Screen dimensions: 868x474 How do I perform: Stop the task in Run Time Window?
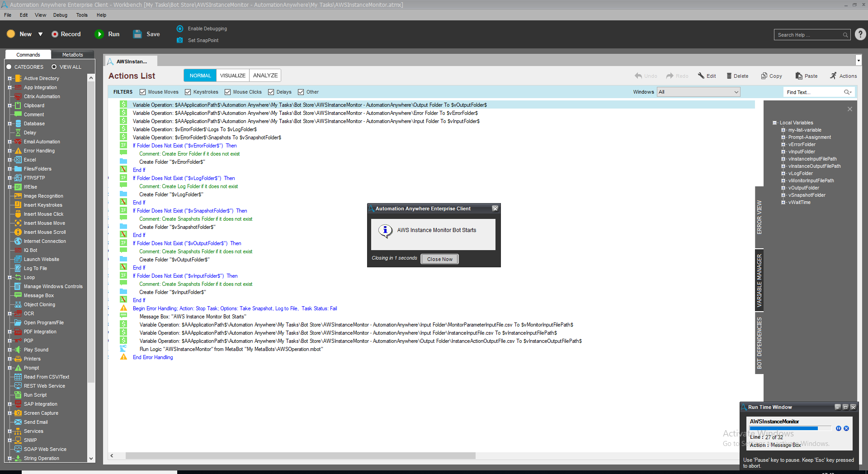point(846,428)
